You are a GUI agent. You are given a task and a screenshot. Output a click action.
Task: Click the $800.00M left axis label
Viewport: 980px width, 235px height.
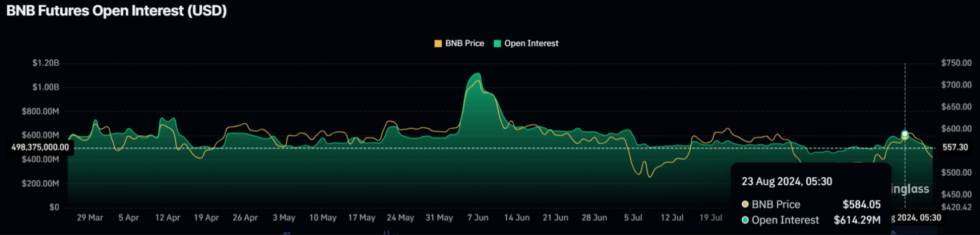coord(41,111)
